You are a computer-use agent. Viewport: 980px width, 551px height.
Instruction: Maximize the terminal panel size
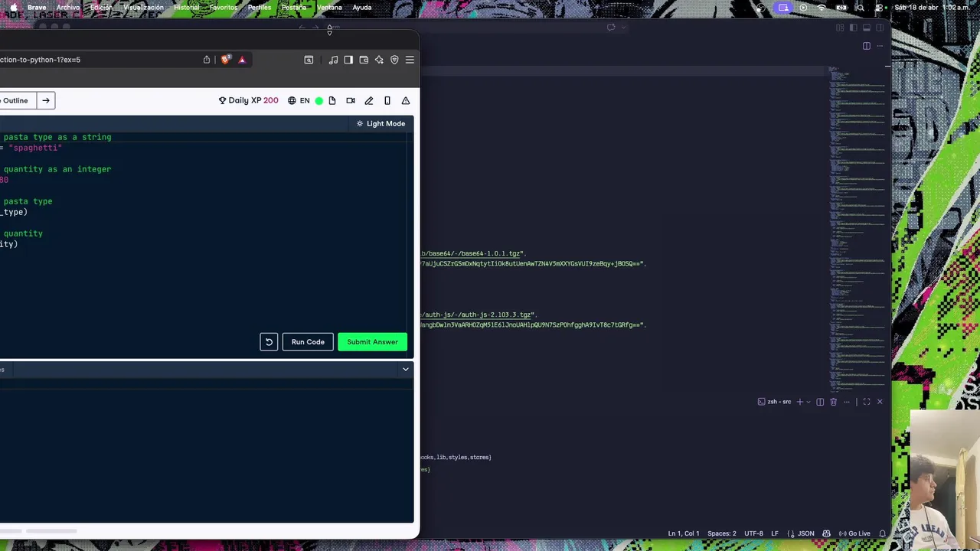click(x=867, y=402)
